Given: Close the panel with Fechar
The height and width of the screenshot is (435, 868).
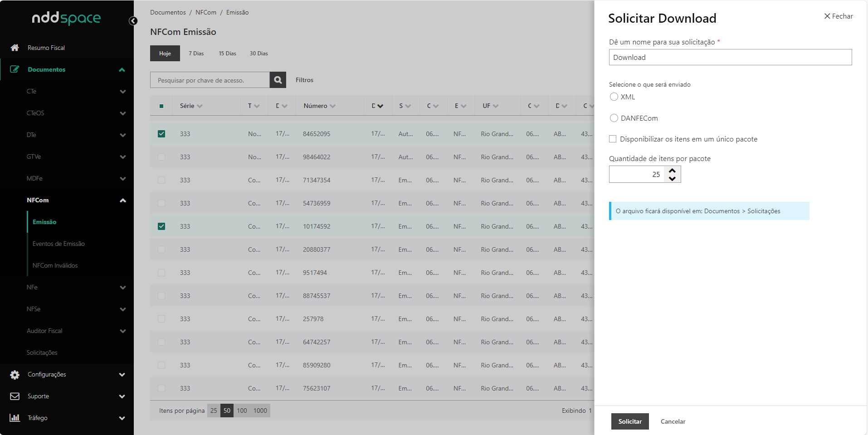Looking at the screenshot, I should coord(838,16).
